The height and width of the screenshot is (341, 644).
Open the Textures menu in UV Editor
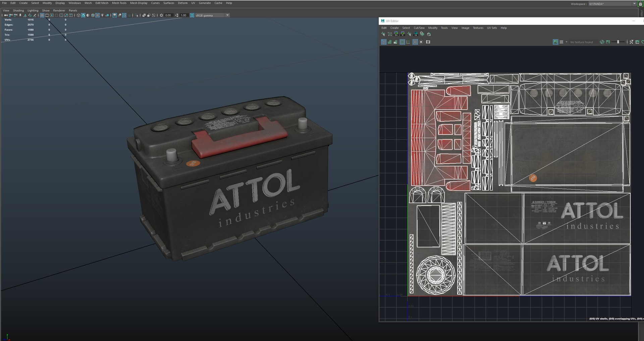point(478,28)
